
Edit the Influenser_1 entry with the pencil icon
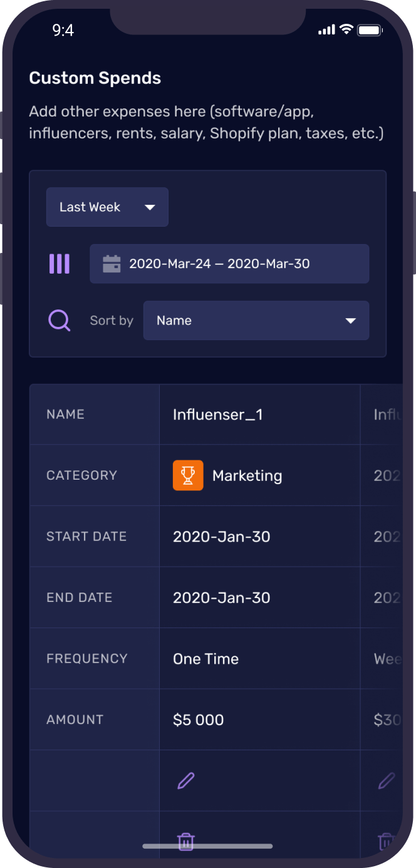tap(185, 780)
